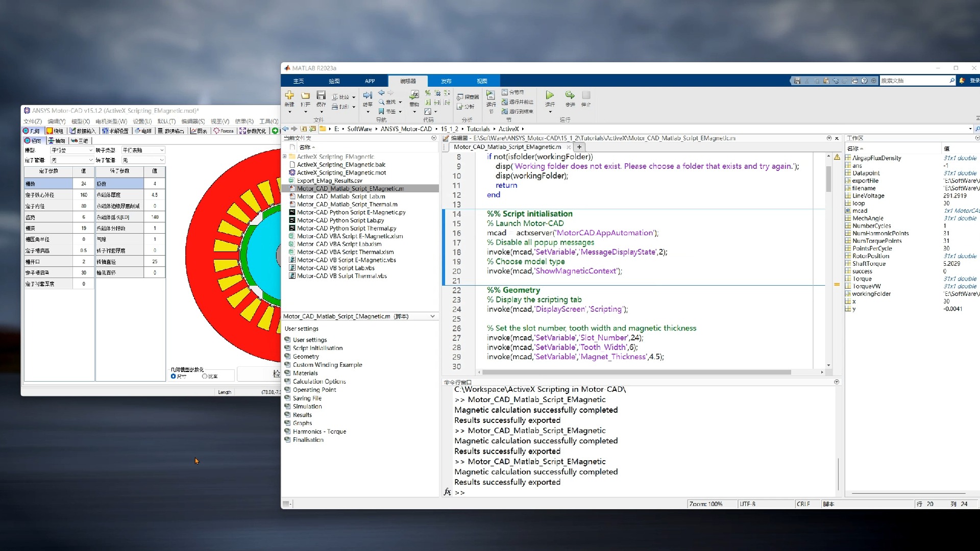Click the Paste icon in MATLAB quick toolbar

(826, 81)
